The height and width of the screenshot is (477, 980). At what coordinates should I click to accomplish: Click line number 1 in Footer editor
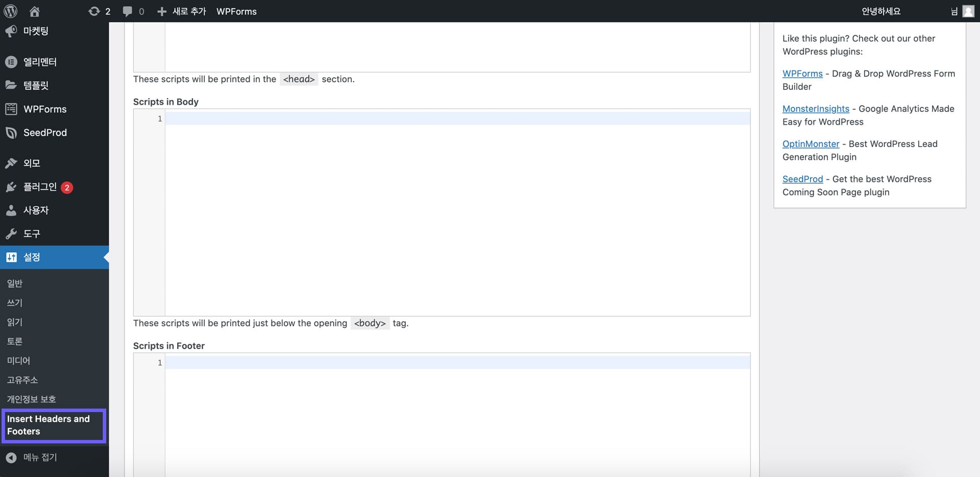[x=160, y=363]
